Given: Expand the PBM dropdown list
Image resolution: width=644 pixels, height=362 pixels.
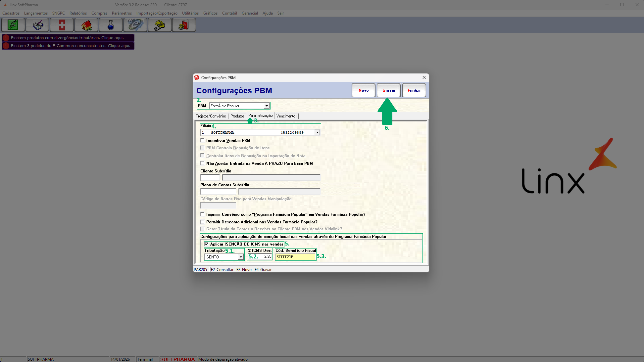Looking at the screenshot, I should tap(267, 106).
